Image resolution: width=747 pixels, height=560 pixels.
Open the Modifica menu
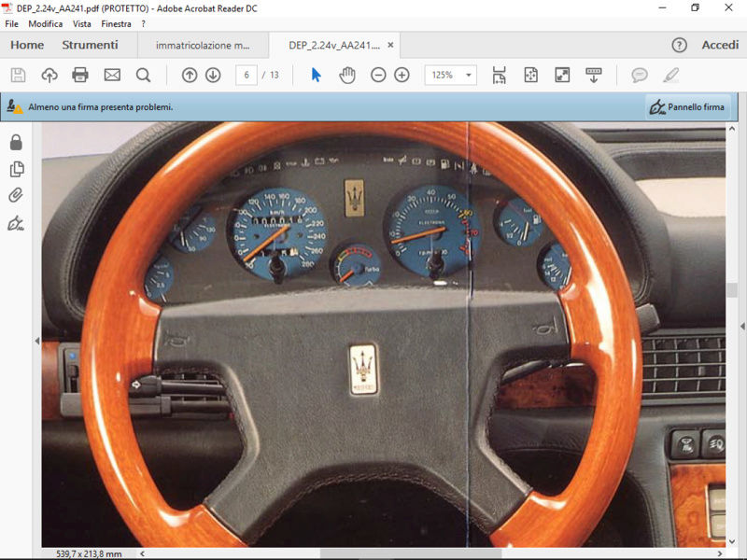point(45,24)
